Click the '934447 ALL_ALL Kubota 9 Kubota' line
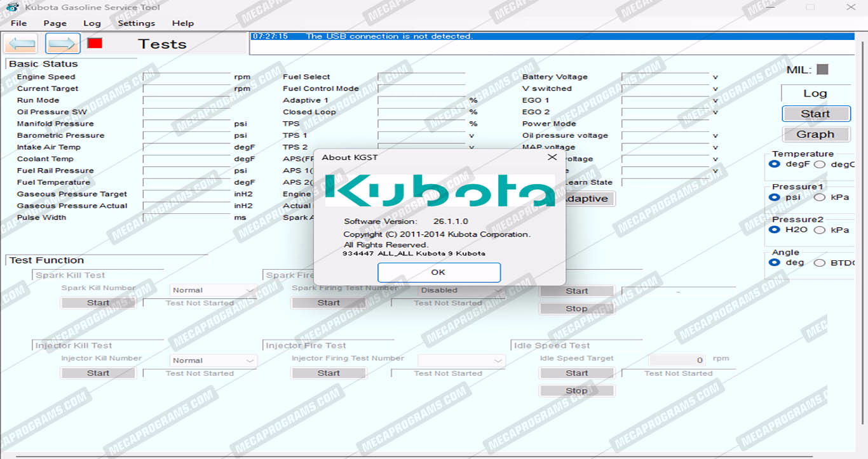The image size is (868, 459). [x=414, y=253]
